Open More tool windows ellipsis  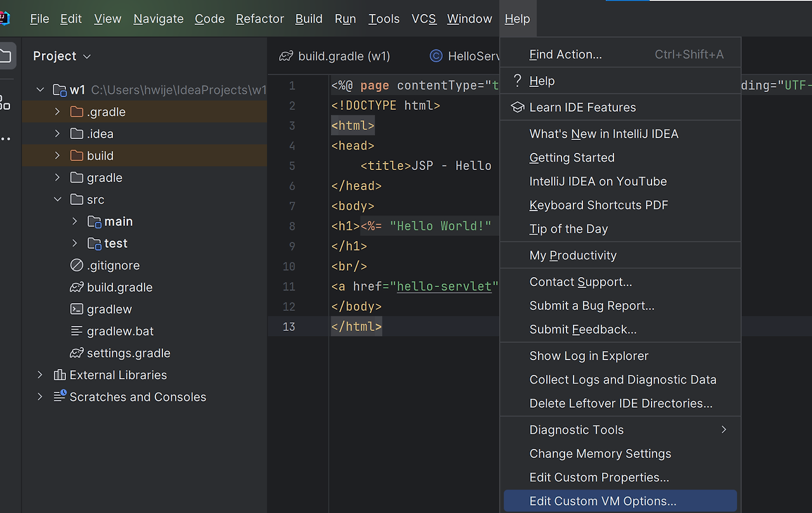(x=6, y=139)
